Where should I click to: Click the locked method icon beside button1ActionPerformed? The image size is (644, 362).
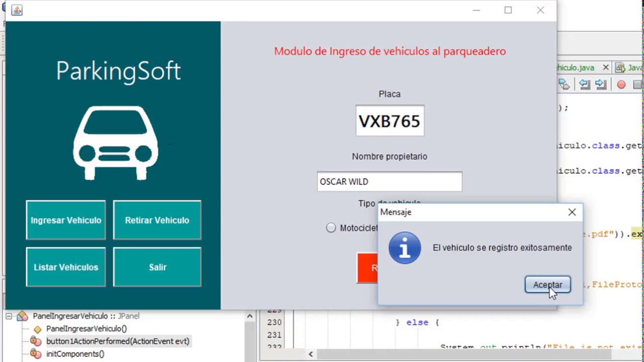pyautogui.click(x=36, y=341)
